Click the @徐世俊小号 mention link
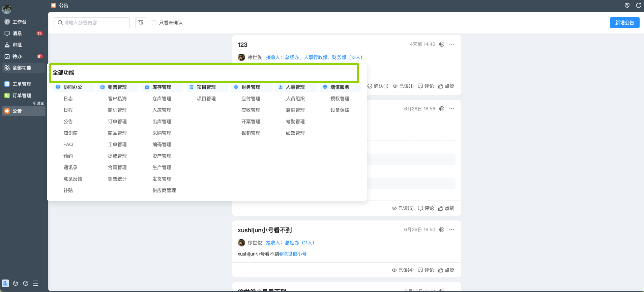Viewport: 644px width, 292px height. click(x=293, y=254)
